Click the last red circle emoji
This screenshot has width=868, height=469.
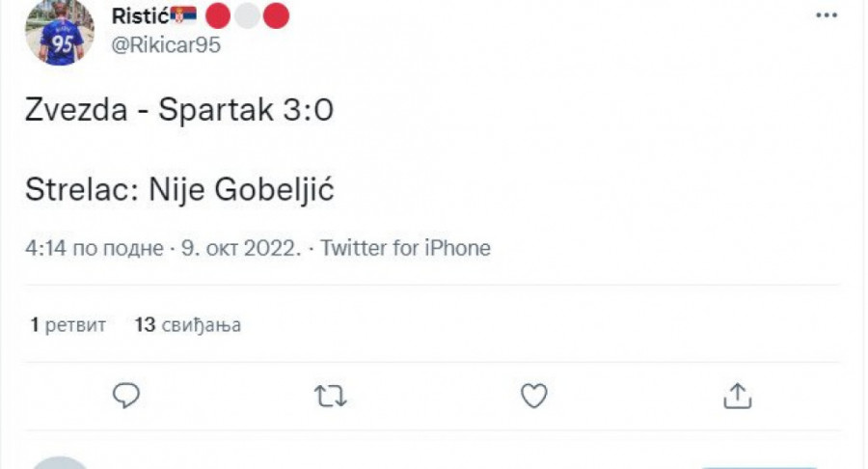[x=277, y=16]
